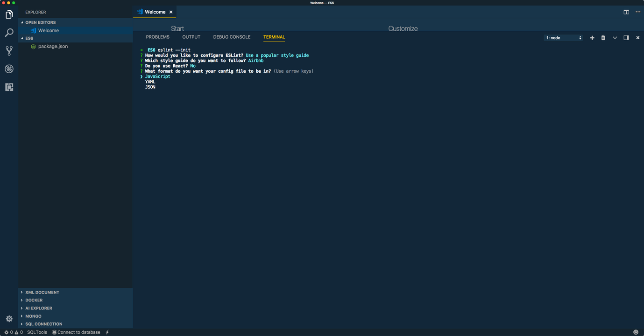This screenshot has height=336, width=644.
Task: Open the Extensions view icon
Action: tap(9, 87)
